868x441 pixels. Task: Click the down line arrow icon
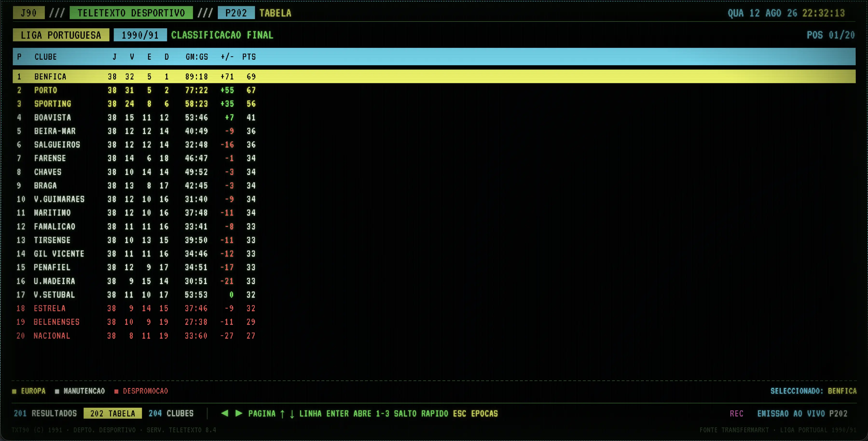pyautogui.click(x=292, y=414)
